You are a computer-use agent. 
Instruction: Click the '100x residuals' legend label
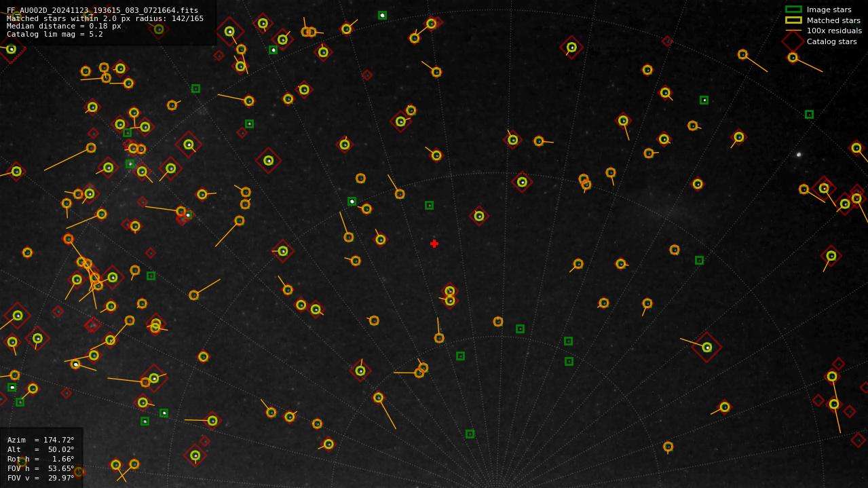834,31
